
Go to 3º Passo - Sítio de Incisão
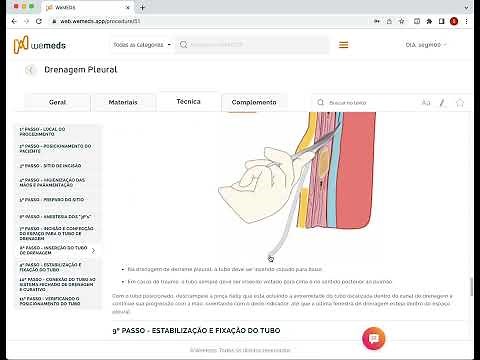pyautogui.click(x=57, y=166)
